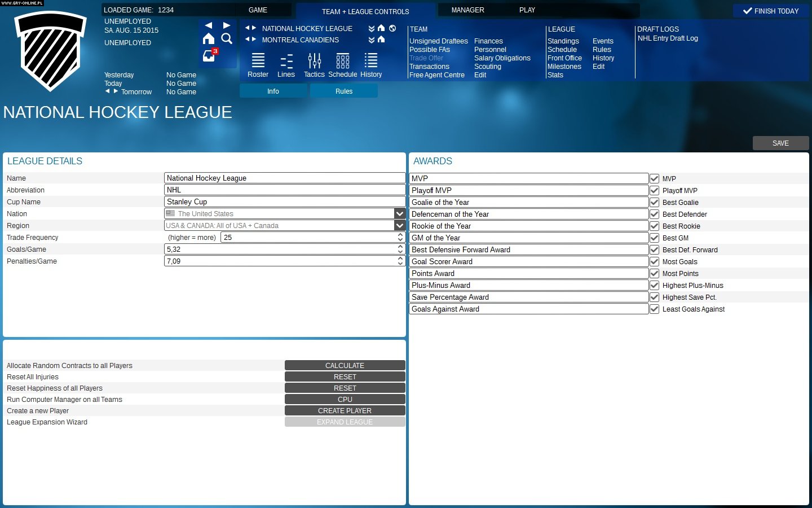Toggle the Best GM checkbox
This screenshot has width=812, height=508.
coord(654,238)
